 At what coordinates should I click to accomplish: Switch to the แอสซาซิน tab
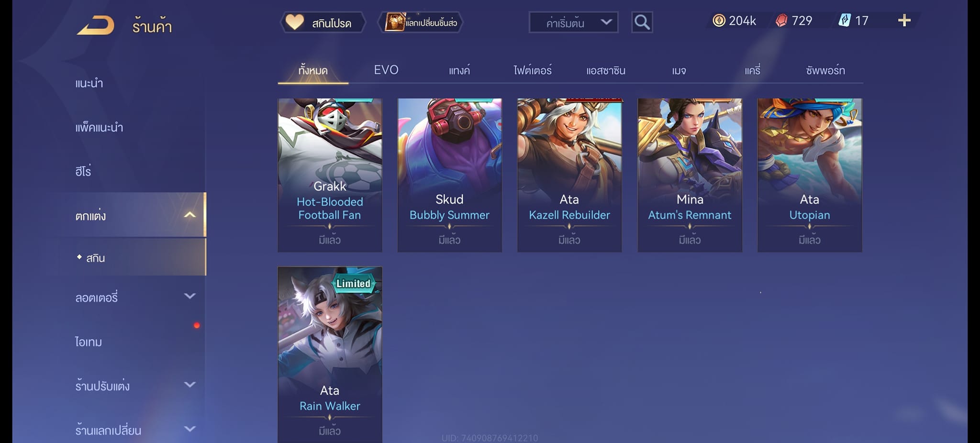coord(606,70)
